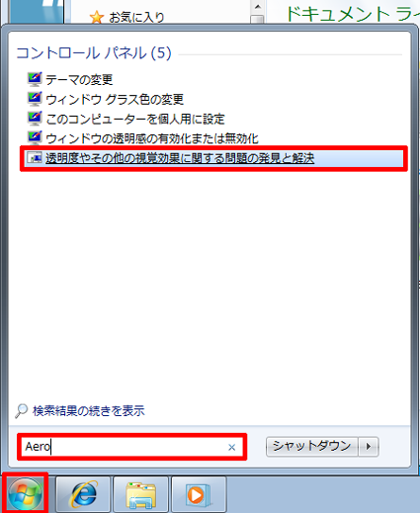Viewport: 420px width, 513px height.
Task: Click 検索結果の続きを表示 link
Action: click(89, 411)
